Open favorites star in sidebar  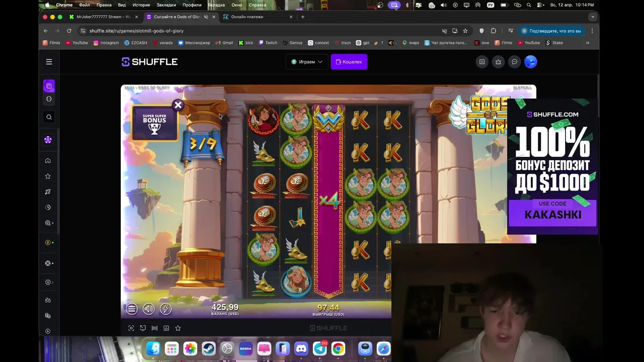click(x=48, y=176)
